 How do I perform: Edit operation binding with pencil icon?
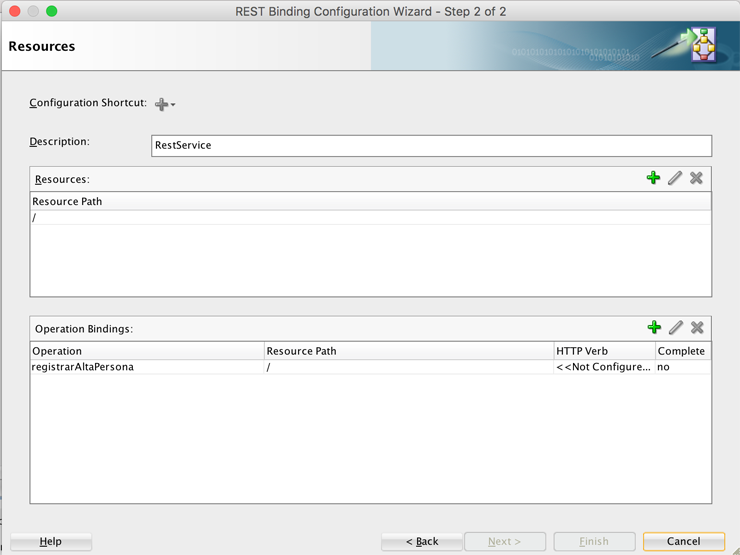[x=676, y=328]
